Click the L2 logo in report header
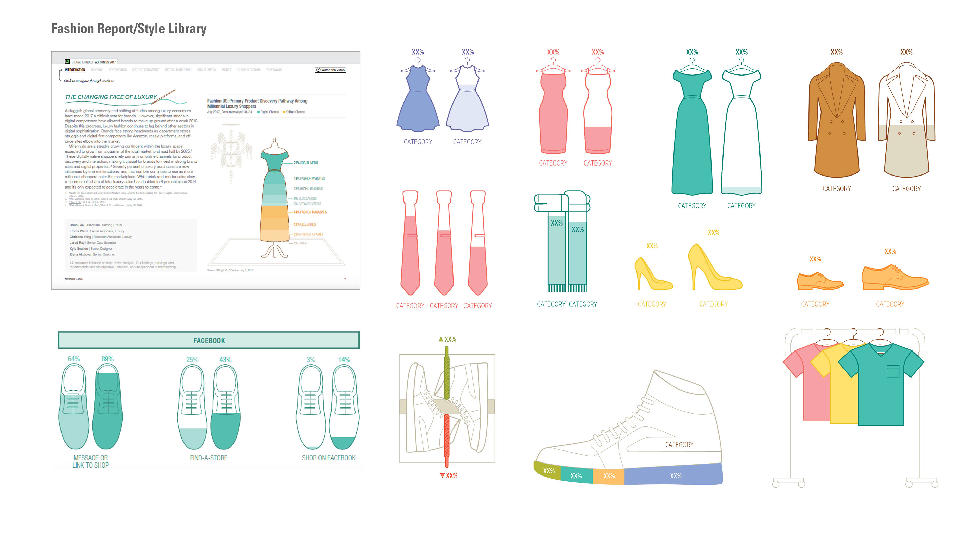The width and height of the screenshot is (980, 551). pyautogui.click(x=67, y=61)
